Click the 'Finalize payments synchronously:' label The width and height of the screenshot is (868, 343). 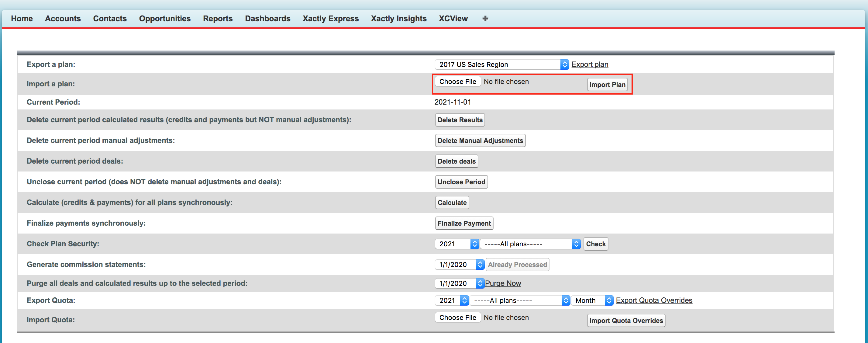pyautogui.click(x=86, y=223)
